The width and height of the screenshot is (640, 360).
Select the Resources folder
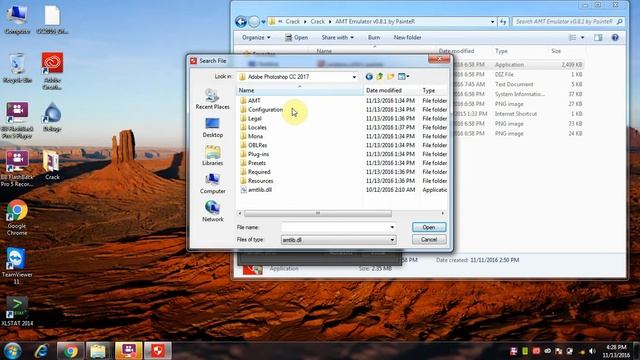tap(260, 181)
